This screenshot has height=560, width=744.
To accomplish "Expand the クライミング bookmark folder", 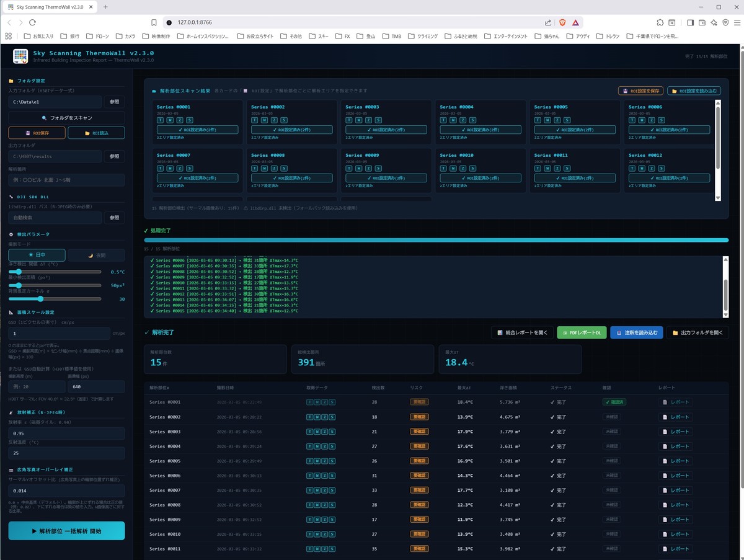I will click(423, 37).
